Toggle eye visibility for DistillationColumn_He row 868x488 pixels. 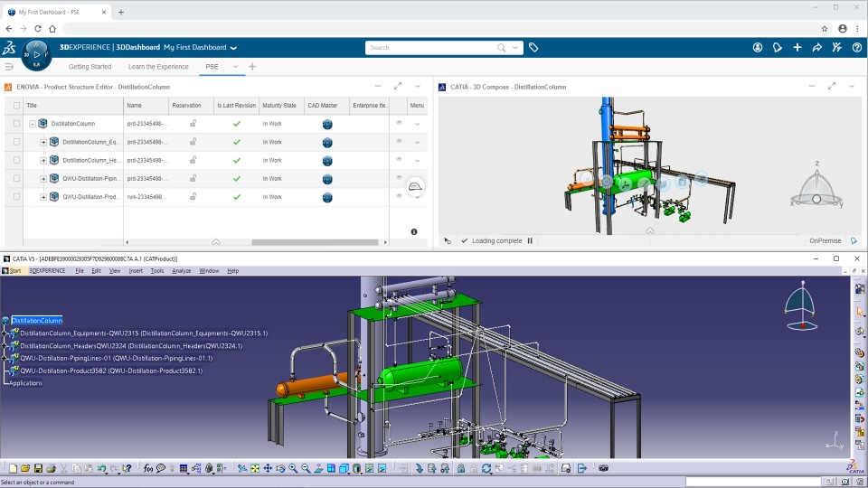[399, 159]
